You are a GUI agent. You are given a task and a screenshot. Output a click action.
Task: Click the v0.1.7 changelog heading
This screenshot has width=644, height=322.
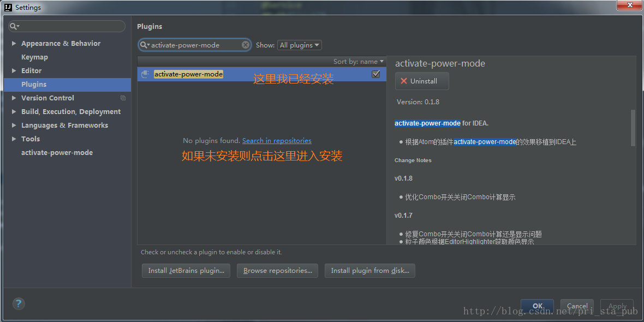point(403,215)
